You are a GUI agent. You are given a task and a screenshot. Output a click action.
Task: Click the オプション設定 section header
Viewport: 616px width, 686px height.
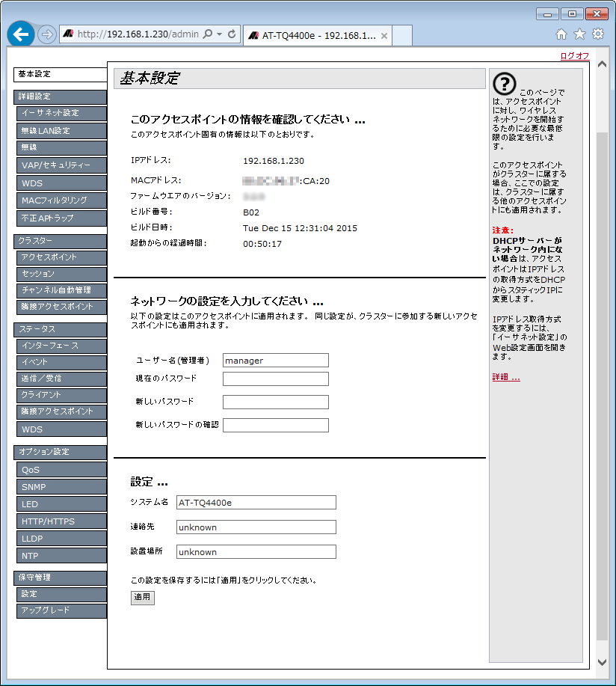61,452
